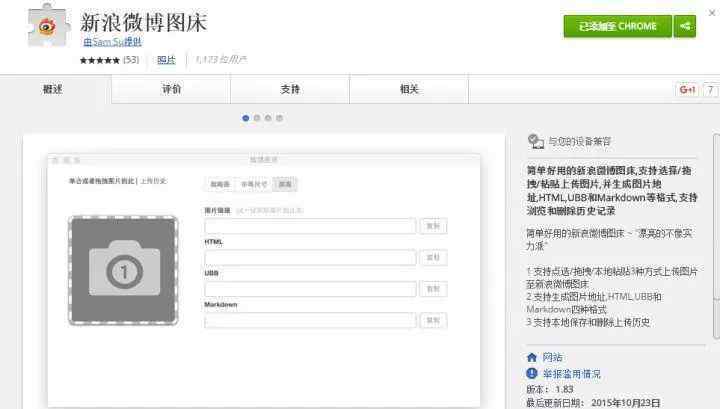
Task: Click the upload history link in screenshot
Action: (153, 181)
